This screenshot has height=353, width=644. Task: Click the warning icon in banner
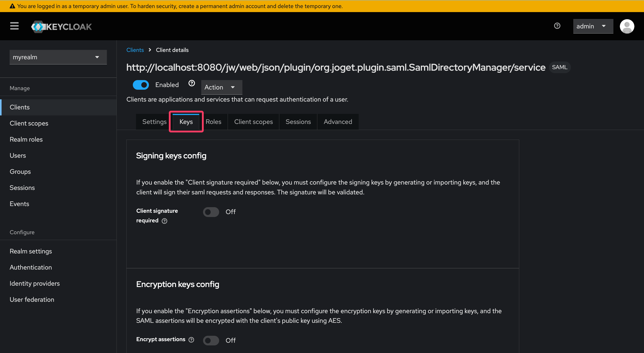(13, 6)
